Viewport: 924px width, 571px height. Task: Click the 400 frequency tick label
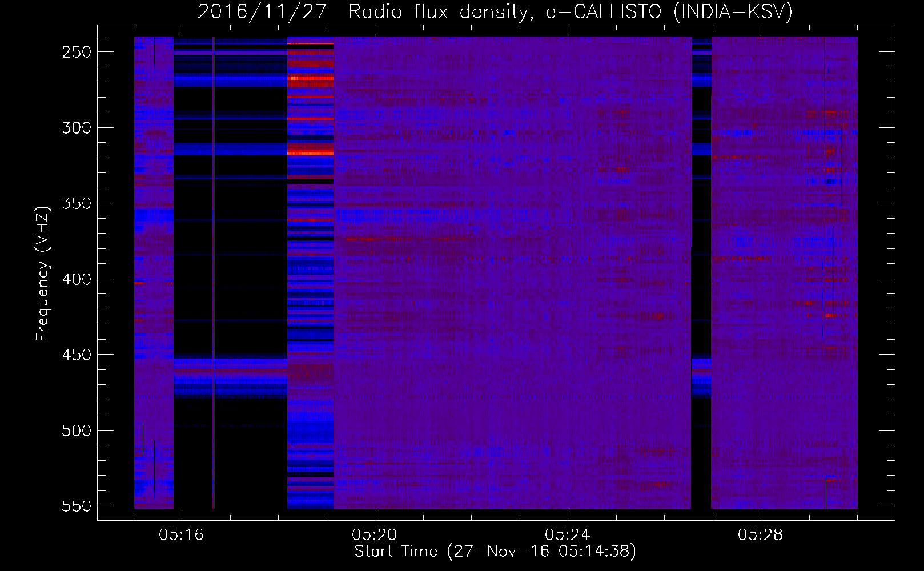tap(77, 279)
